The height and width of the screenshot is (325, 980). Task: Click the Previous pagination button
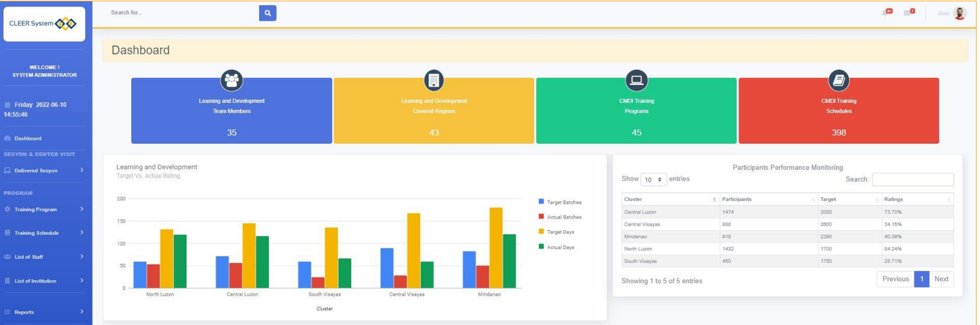pos(895,279)
